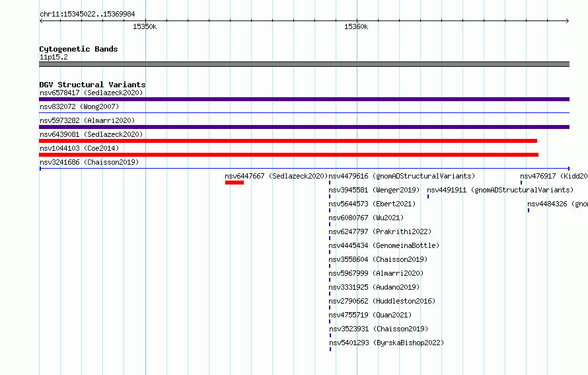Click the Cytogenetic Bands track title
This screenshot has height=375, width=588.
click(x=79, y=49)
